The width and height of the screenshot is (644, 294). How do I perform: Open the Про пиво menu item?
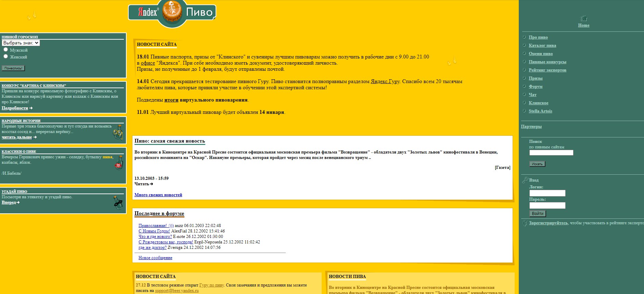click(x=538, y=37)
